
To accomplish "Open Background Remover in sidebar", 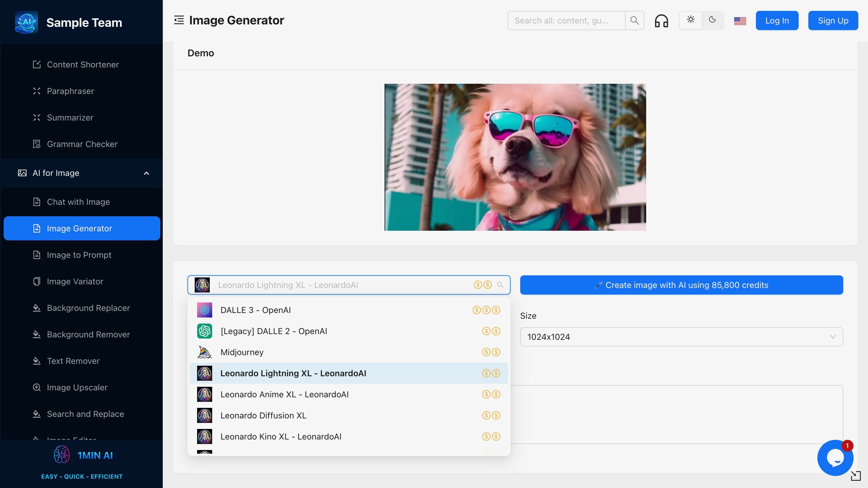I will [x=88, y=334].
